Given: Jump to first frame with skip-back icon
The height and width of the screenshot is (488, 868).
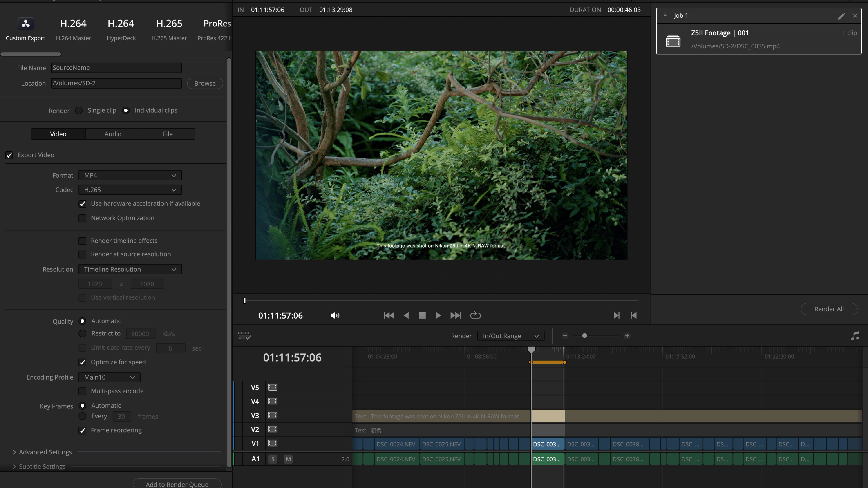Looking at the screenshot, I should tap(389, 316).
